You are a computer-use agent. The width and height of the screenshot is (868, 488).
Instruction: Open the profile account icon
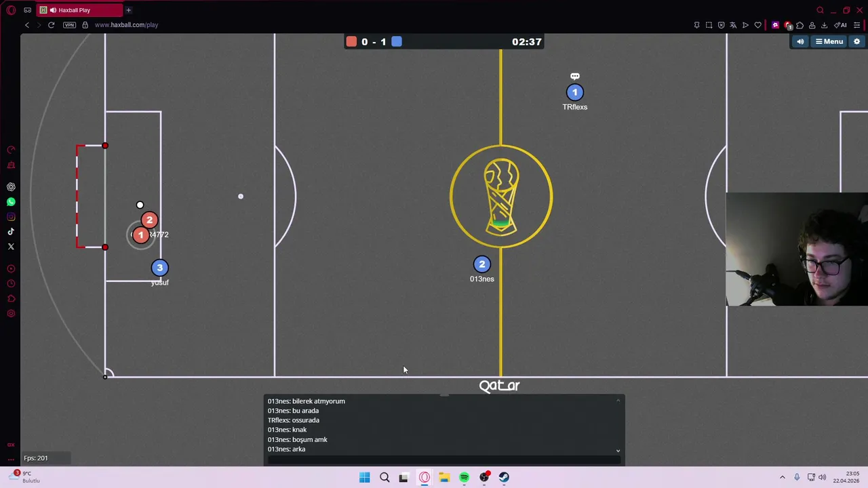tap(812, 25)
